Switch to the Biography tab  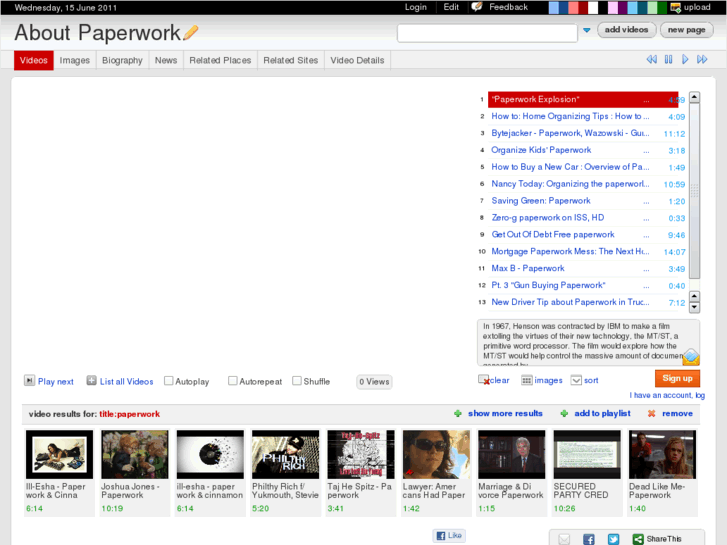(x=122, y=60)
